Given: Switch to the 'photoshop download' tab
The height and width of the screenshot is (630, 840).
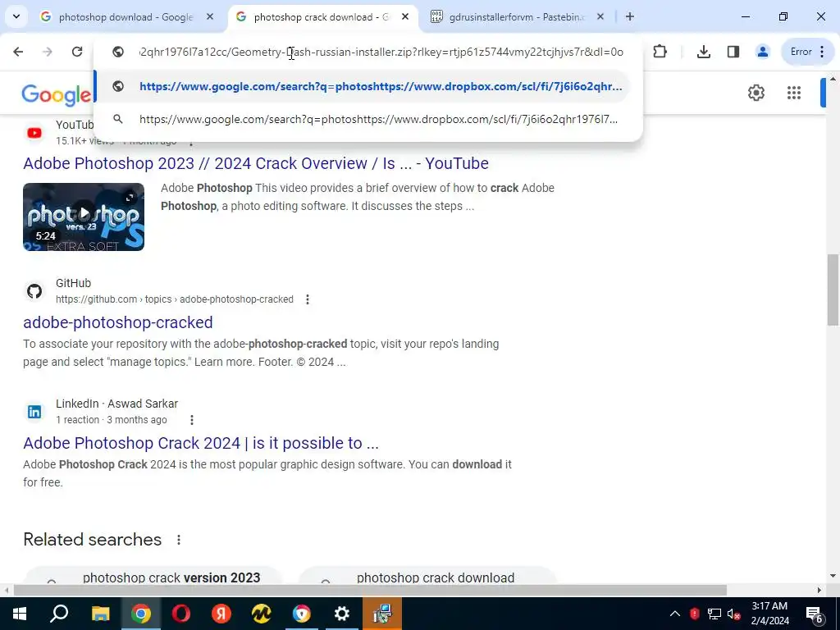Looking at the screenshot, I should 126,17.
